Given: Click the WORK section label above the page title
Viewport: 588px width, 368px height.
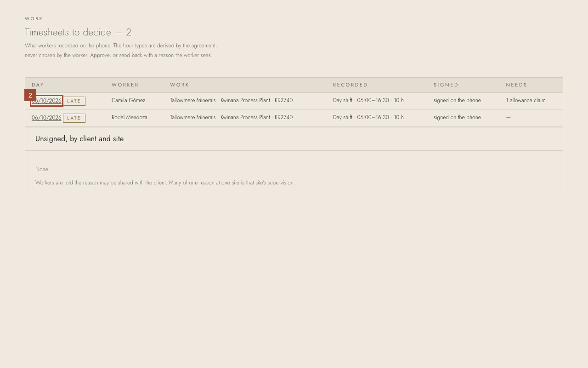Looking at the screenshot, I should click(x=34, y=19).
